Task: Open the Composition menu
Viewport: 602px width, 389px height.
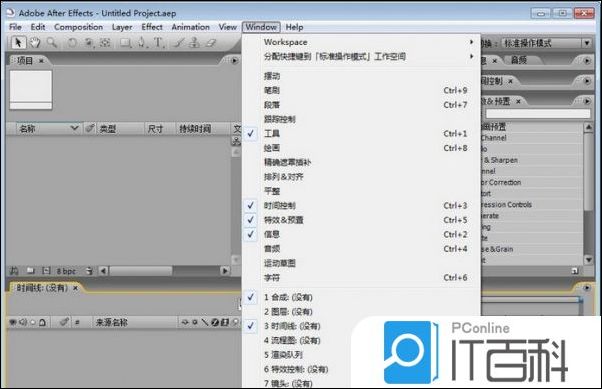Action: (79, 27)
